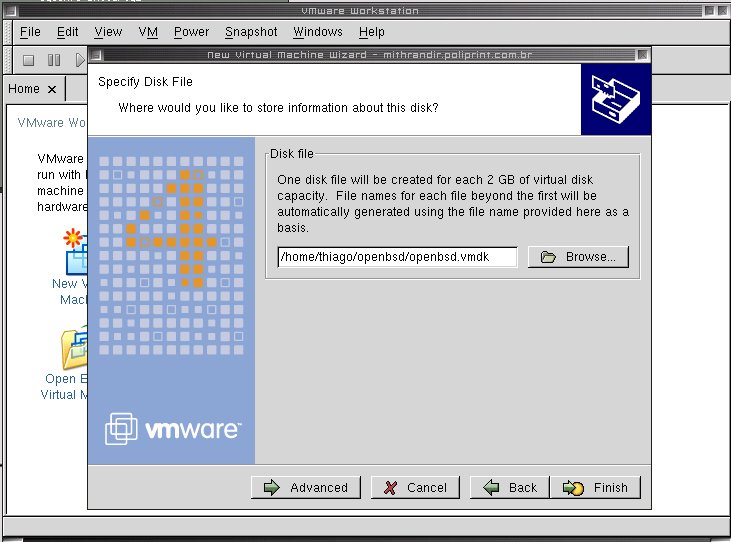This screenshot has width=731, height=542.
Task: Open the Help menu
Action: click(x=372, y=32)
